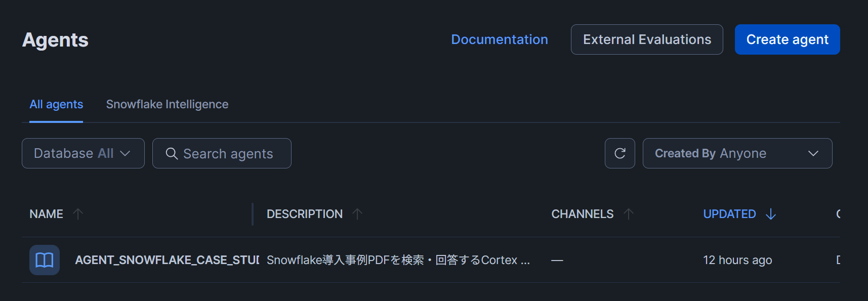Viewport: 868px width, 301px height.
Task: Open the Documentation link
Action: [499, 39]
